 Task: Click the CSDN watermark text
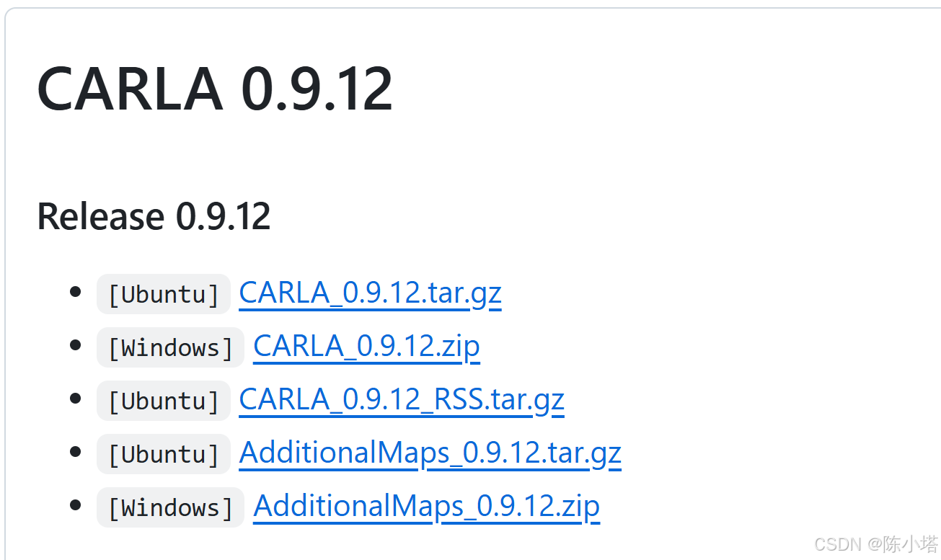(x=877, y=544)
